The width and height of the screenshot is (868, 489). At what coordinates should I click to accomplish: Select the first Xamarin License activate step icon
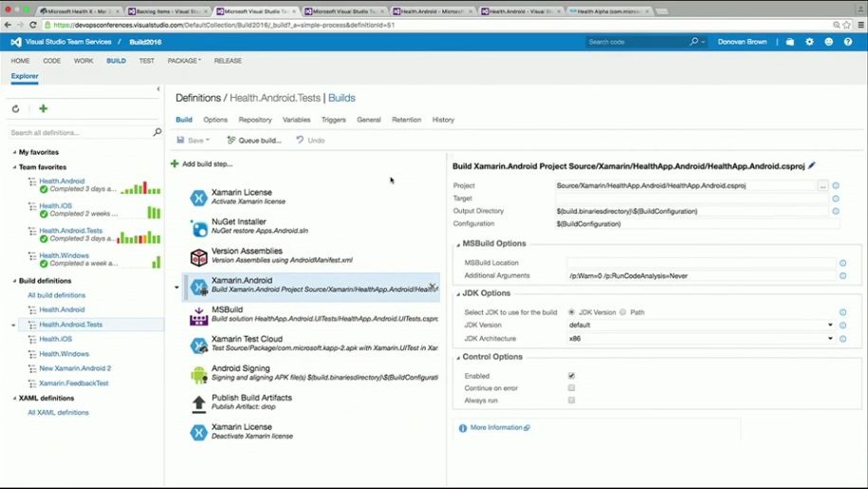point(198,197)
